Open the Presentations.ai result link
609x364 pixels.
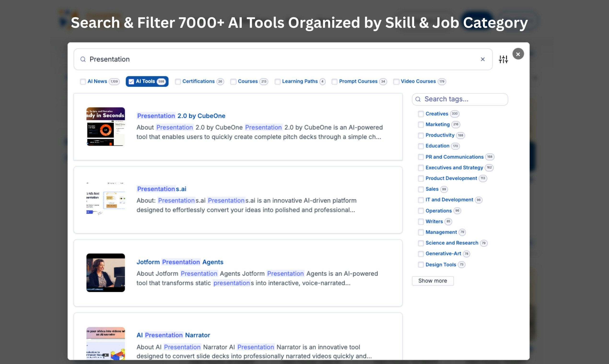[161, 189]
